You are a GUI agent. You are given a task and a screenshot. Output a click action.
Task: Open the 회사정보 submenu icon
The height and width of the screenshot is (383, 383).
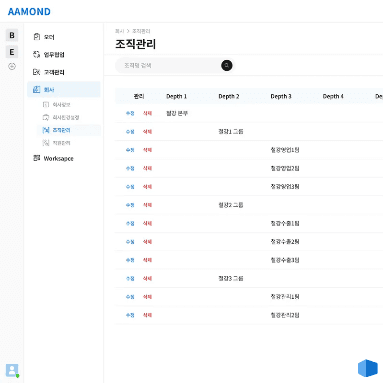click(x=46, y=105)
